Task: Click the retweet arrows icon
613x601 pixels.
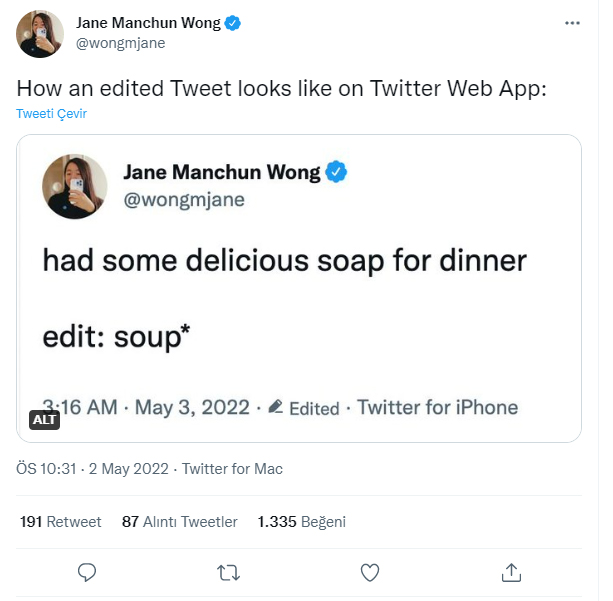Action: click(x=228, y=572)
